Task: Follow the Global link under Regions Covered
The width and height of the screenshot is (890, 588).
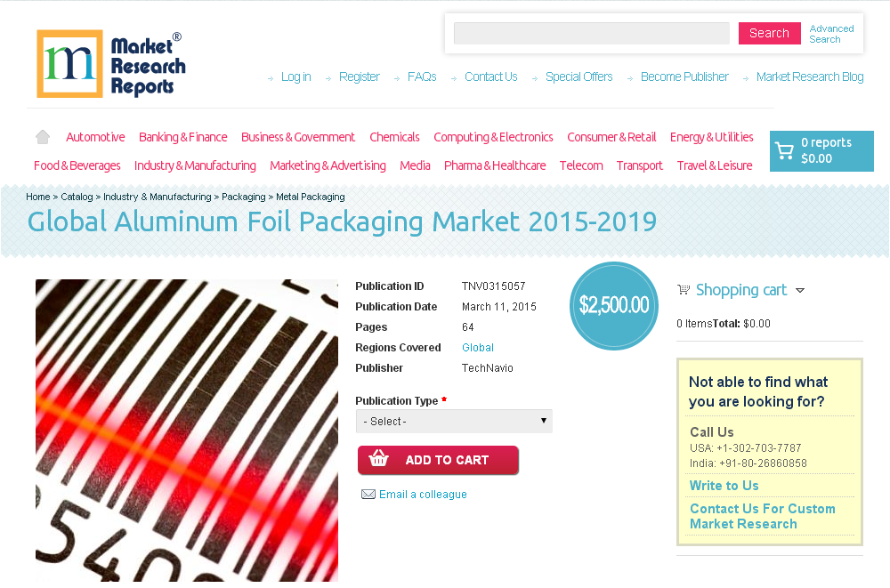Action: [478, 348]
